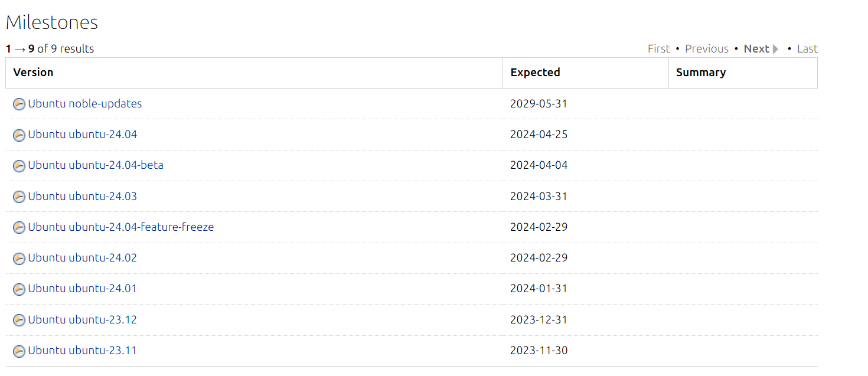Open the Ubuntu noble-updates milestone link
The image size is (868, 376).
pos(85,104)
